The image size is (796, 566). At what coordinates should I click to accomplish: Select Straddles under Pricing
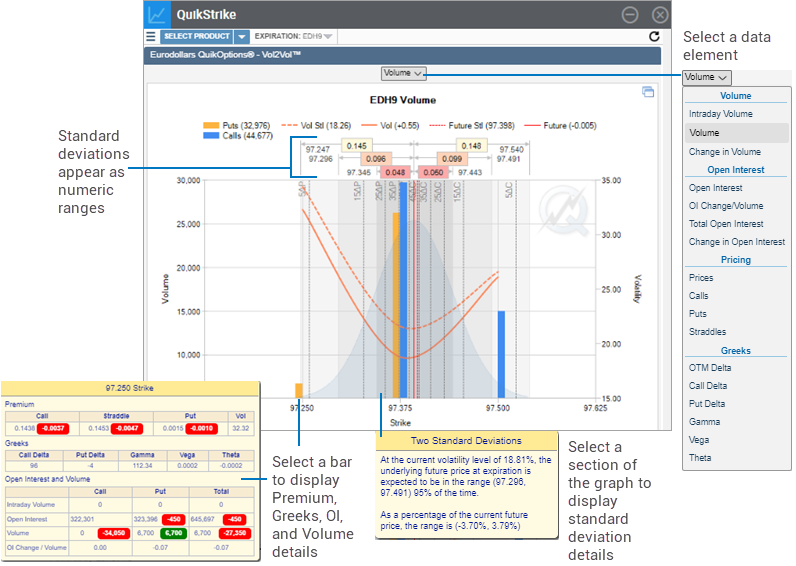click(x=707, y=332)
